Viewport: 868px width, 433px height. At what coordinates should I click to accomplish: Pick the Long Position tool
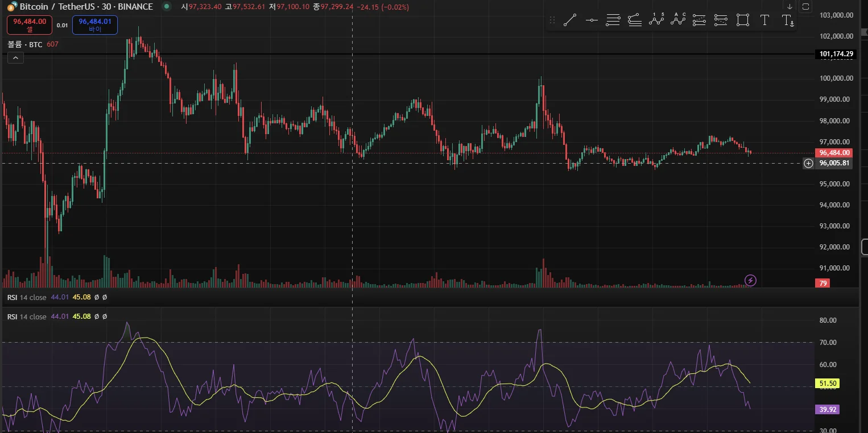coord(700,20)
